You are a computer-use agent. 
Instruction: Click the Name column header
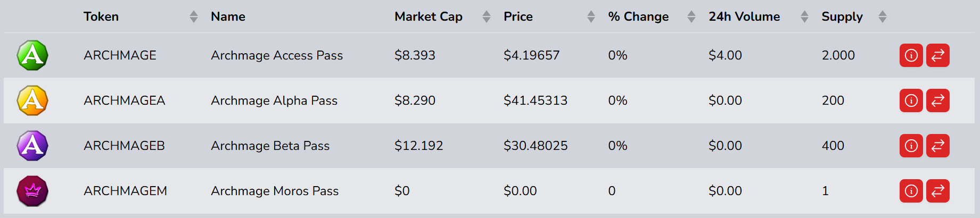pos(228,17)
